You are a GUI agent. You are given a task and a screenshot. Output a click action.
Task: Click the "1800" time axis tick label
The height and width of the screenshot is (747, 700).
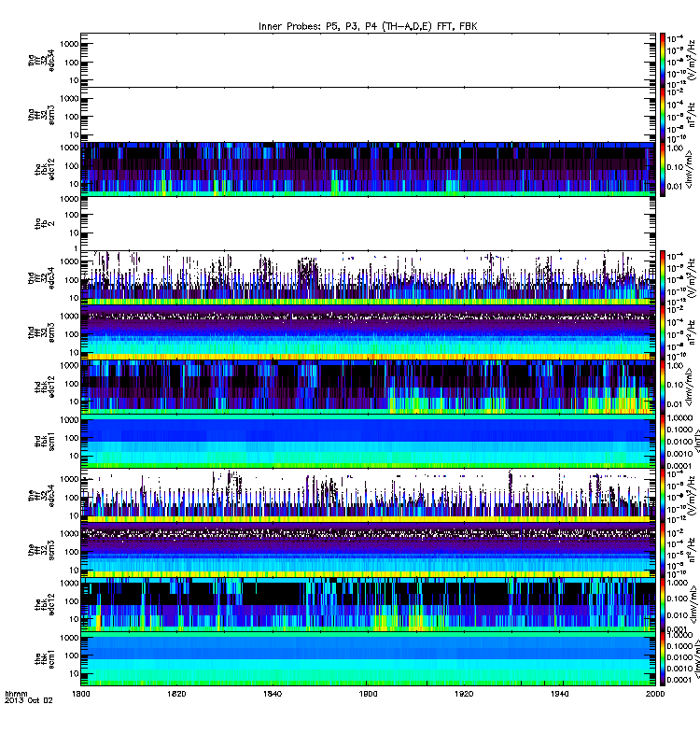coord(81,694)
